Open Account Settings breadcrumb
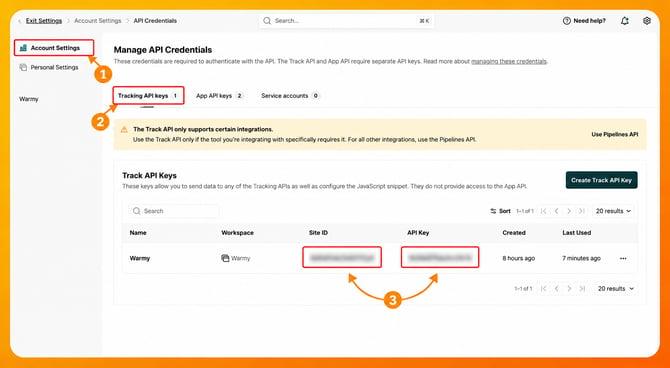The width and height of the screenshot is (670, 368). (x=98, y=21)
